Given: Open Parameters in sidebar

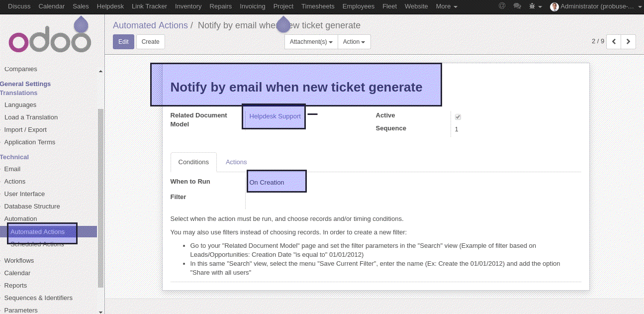Looking at the screenshot, I should coord(21,311).
